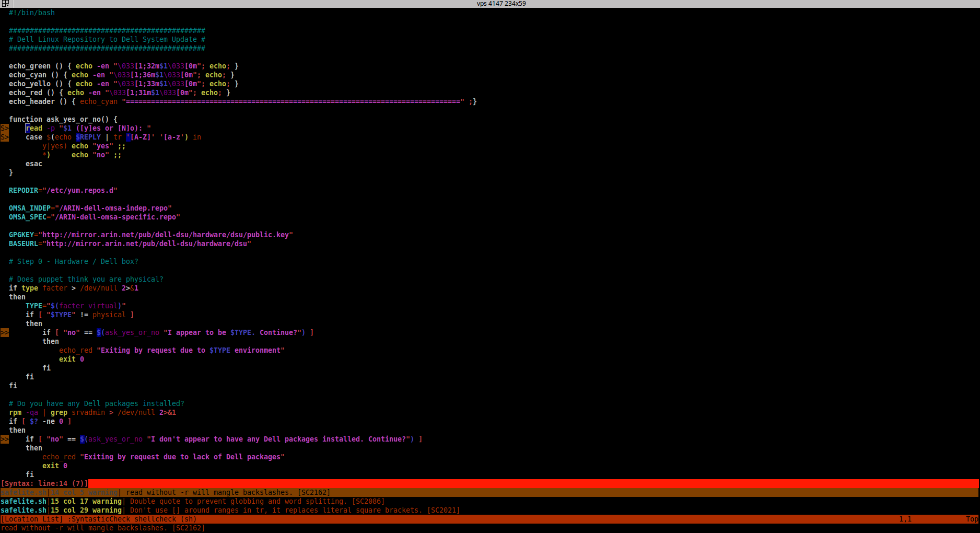Click the >> marker beside "I appear to be" line

5,333
